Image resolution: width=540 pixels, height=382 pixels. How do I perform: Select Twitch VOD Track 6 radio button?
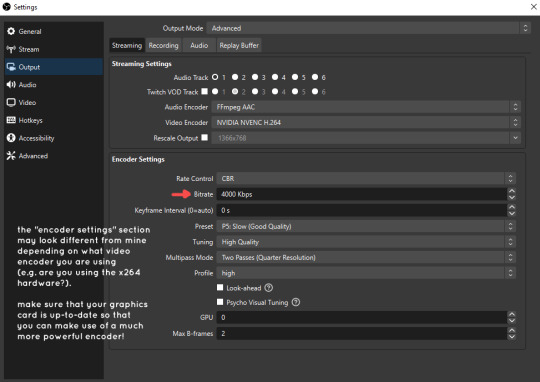[x=315, y=92]
